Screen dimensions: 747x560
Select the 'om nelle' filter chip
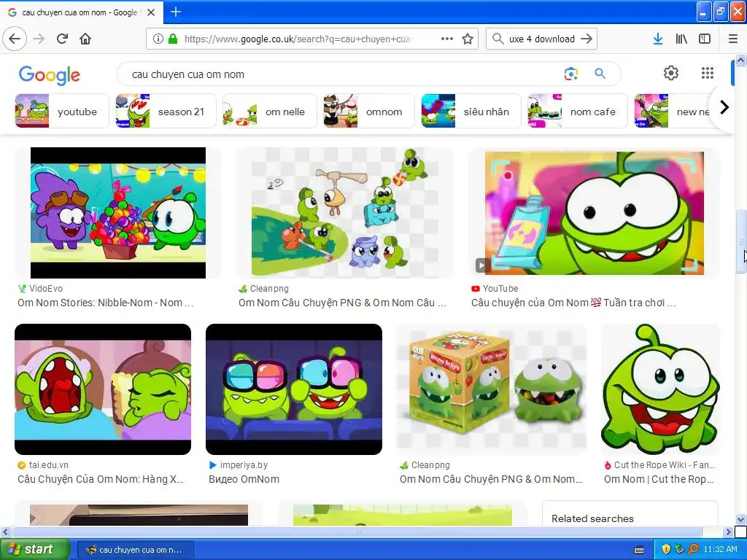pyautogui.click(x=270, y=112)
